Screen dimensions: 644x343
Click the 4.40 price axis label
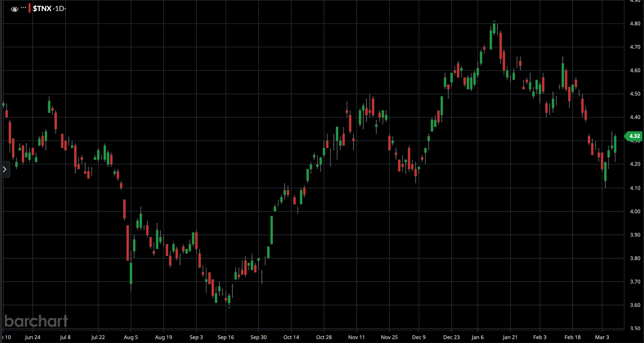(x=635, y=117)
